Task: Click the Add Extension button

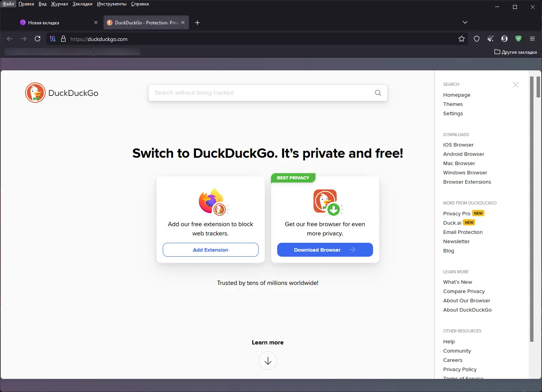Action: pyautogui.click(x=211, y=250)
